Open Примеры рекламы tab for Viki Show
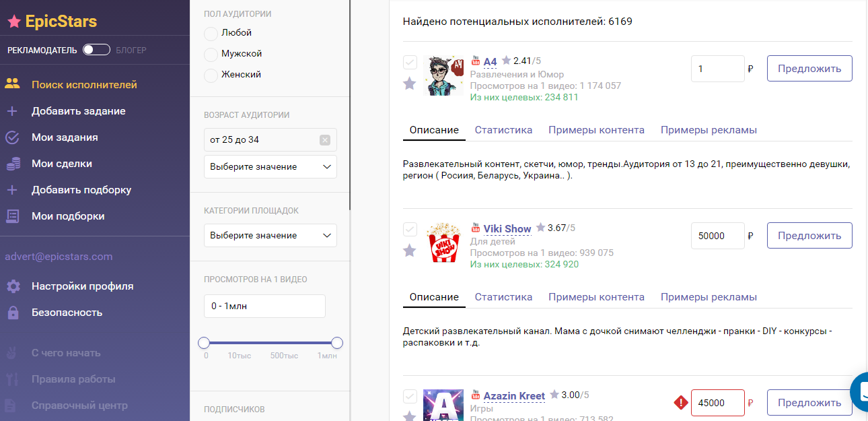 pos(709,297)
